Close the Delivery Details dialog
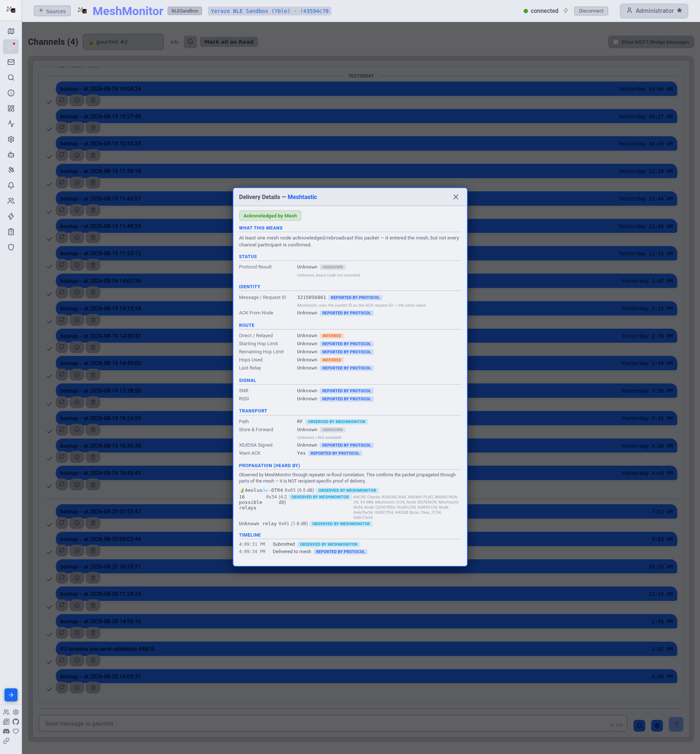This screenshot has height=754, width=700. click(456, 197)
